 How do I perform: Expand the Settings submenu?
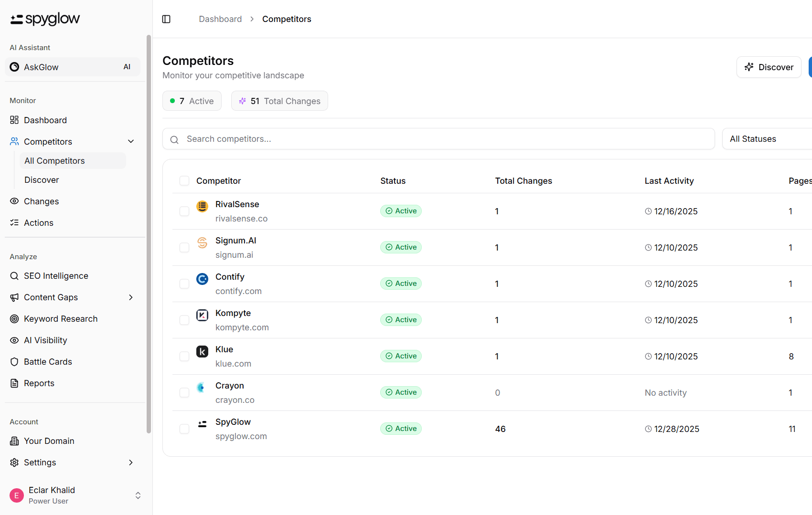coord(131,462)
